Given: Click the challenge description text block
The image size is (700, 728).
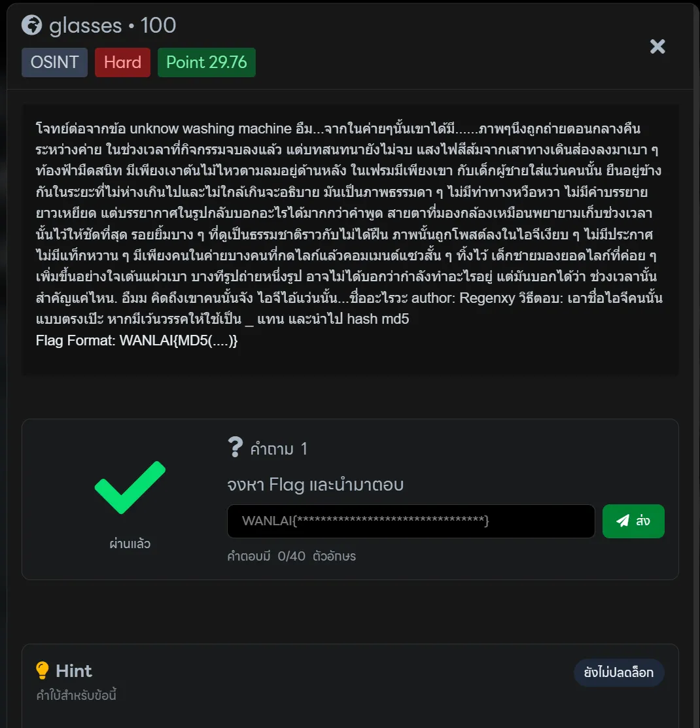Looking at the screenshot, I should 350,234.
